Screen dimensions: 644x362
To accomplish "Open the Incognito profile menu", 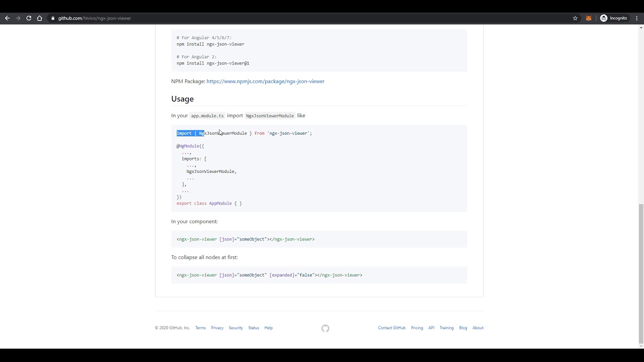I will (614, 18).
